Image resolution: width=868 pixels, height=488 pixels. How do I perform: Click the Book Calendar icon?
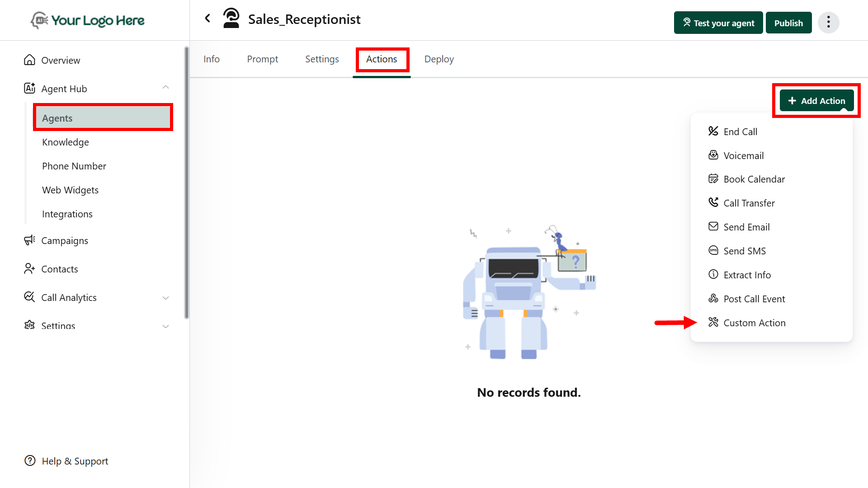coord(713,178)
